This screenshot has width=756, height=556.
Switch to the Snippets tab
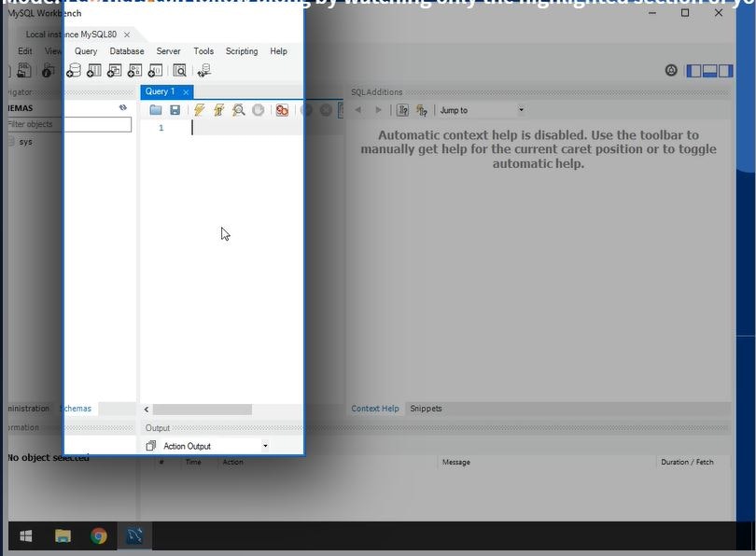point(426,408)
